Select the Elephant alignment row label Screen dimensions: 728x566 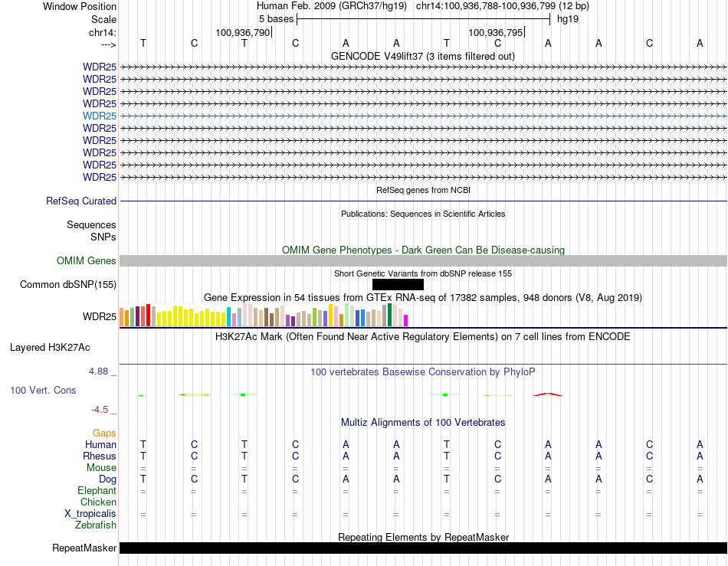(x=97, y=490)
